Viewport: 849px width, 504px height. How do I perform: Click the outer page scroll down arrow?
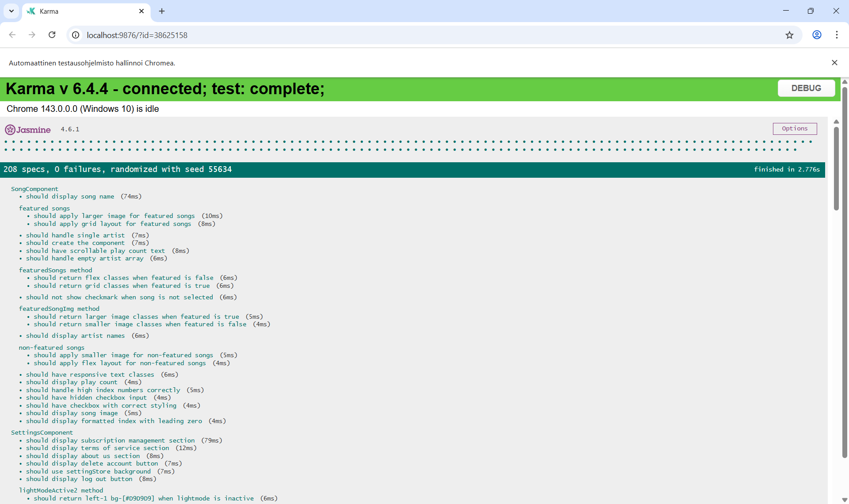tap(845, 500)
